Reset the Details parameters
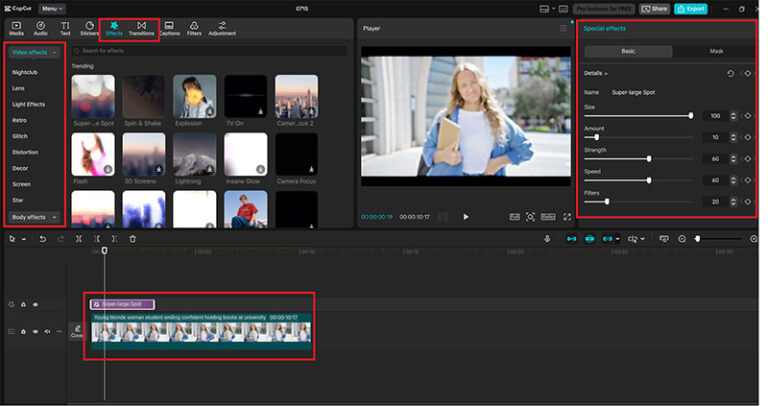The image size is (768, 406). click(730, 73)
